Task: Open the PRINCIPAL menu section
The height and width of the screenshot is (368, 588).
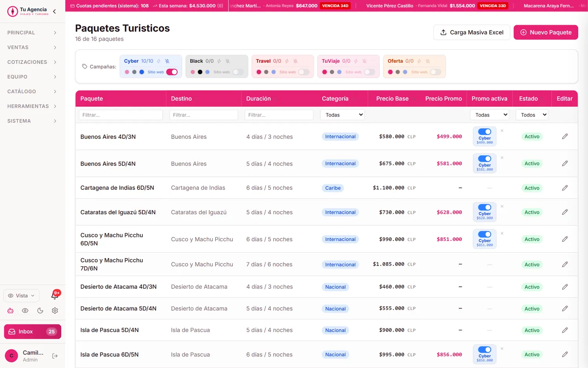Action: tap(33, 33)
